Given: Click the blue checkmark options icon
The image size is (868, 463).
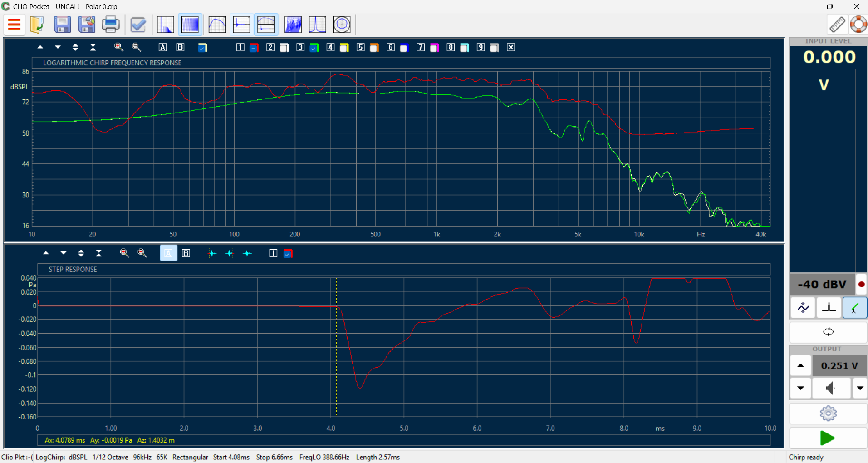Looking at the screenshot, I should (138, 25).
